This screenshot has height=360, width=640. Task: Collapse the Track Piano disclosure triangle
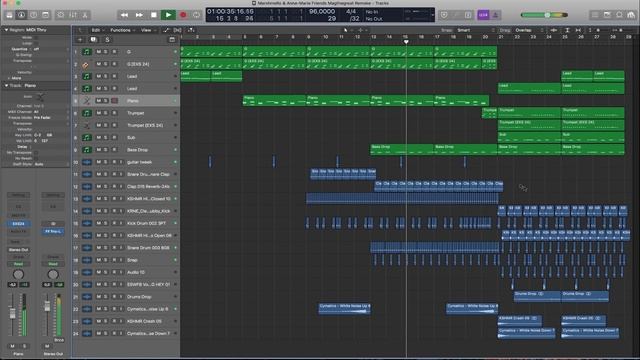coord(6,86)
